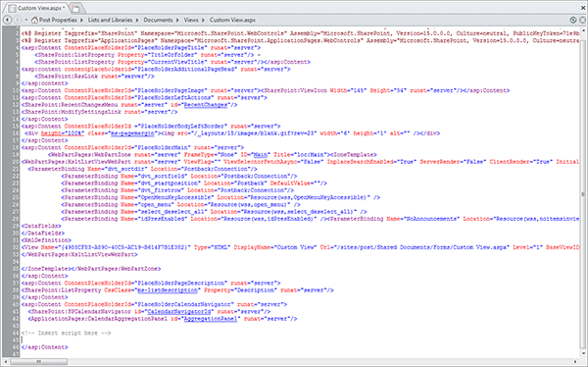Go to Post Properties breadcrumb

(58, 20)
